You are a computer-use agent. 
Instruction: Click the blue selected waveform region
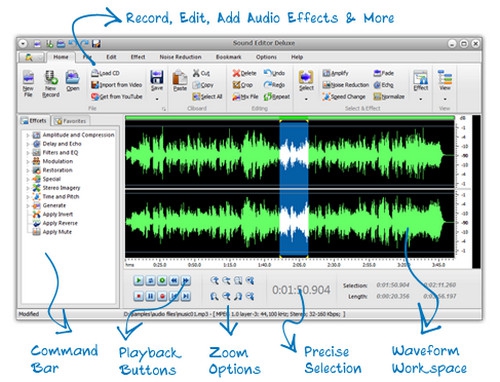[x=294, y=188]
